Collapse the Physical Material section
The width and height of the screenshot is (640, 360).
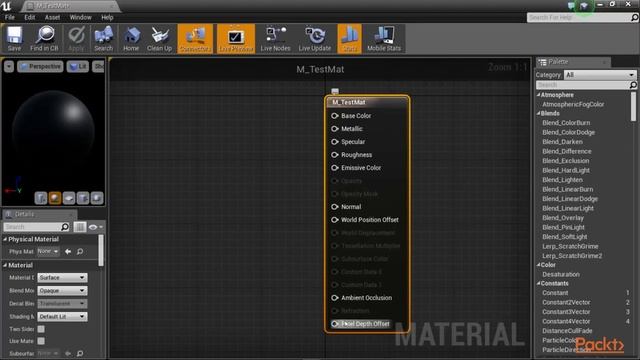(x=6, y=239)
